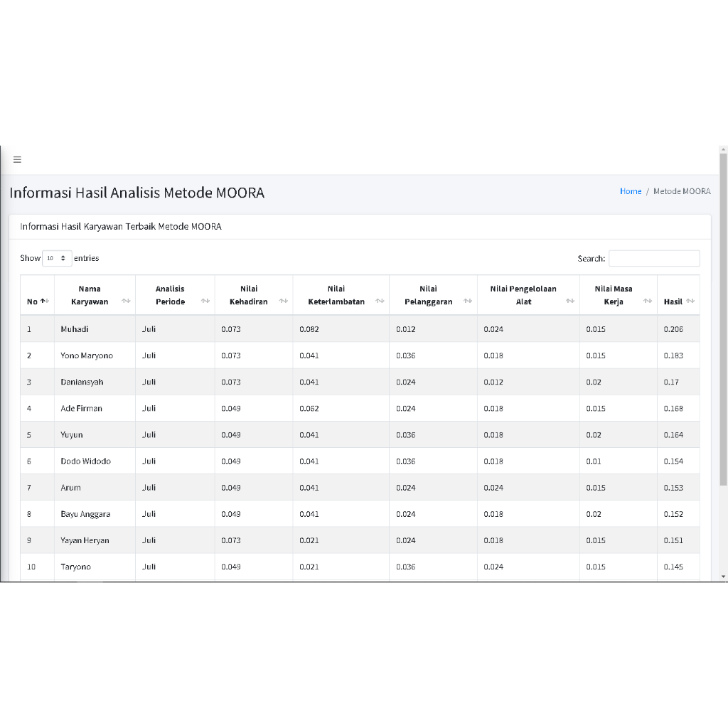Sort by Nilai Pelanggaran sort icon
The width and height of the screenshot is (728, 728).
467,301
